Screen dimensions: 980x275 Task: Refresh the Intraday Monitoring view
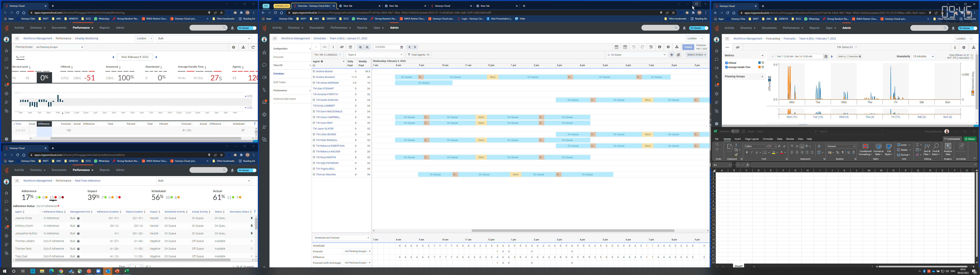253,47
